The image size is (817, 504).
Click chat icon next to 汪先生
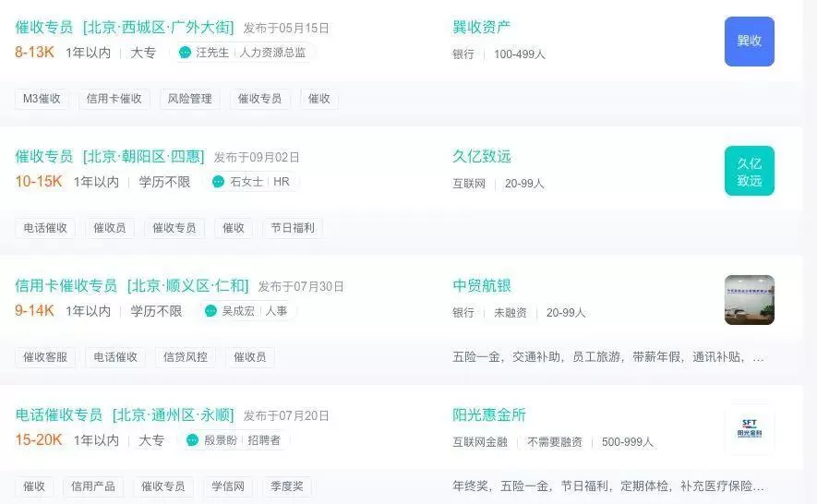185,52
